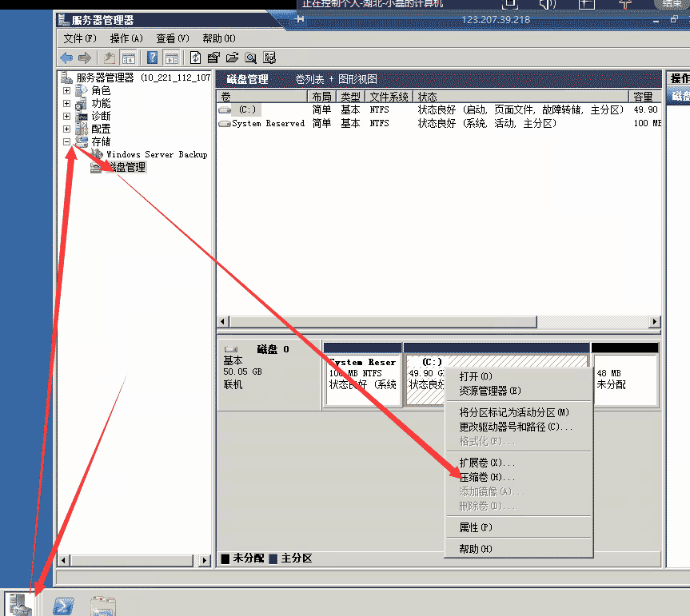Expand the 角色 node
The width and height of the screenshot is (690, 616).
click(x=66, y=90)
